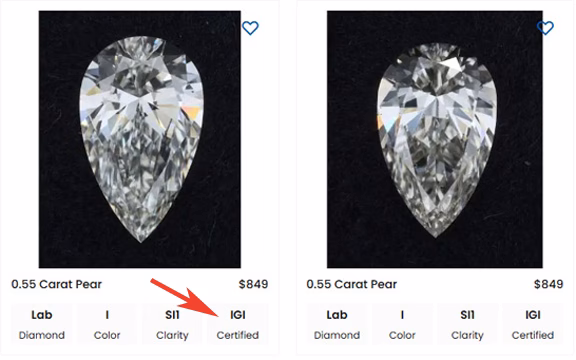Click IGI Certified badge on right listing
Screen dimensions: 576x360
[x=533, y=324]
